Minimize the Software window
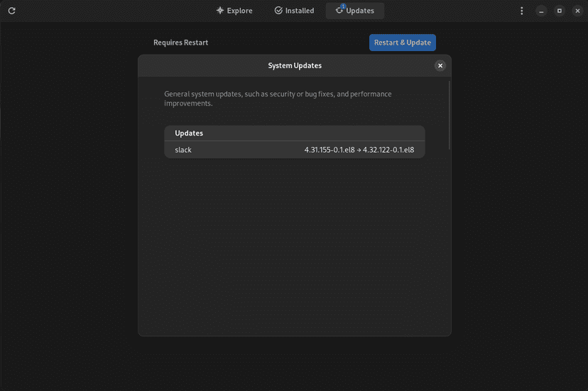Image resolution: width=588 pixels, height=391 pixels. click(542, 11)
